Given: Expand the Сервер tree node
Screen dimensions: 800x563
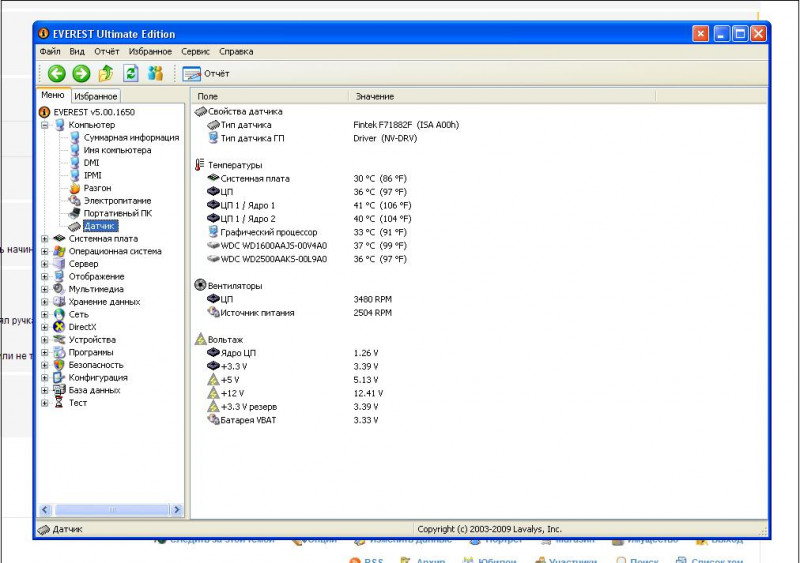Looking at the screenshot, I should point(45,264).
